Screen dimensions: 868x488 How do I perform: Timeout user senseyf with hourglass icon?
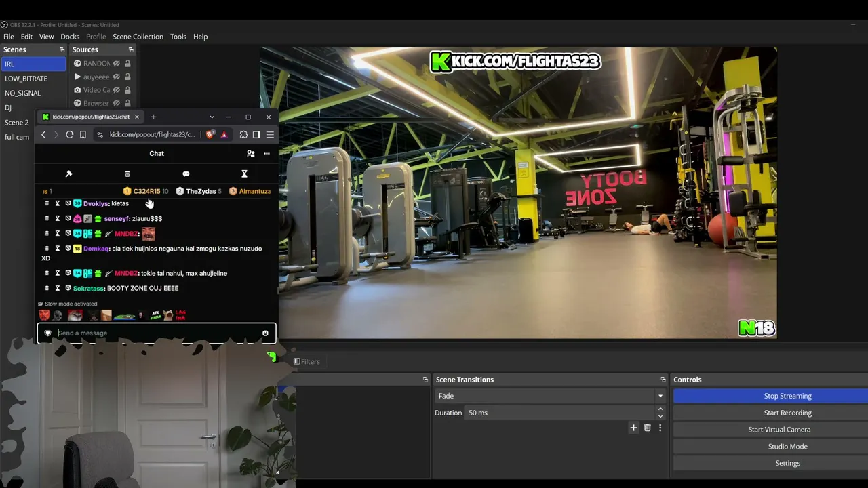pos(58,218)
